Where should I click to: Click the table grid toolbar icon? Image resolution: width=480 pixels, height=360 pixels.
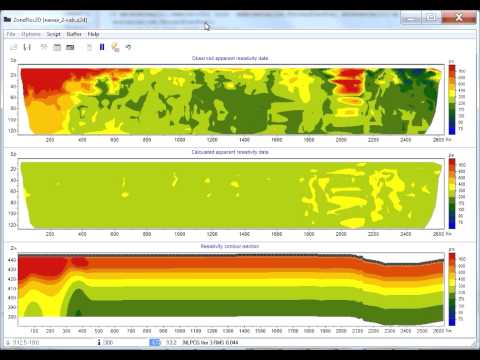click(57, 47)
